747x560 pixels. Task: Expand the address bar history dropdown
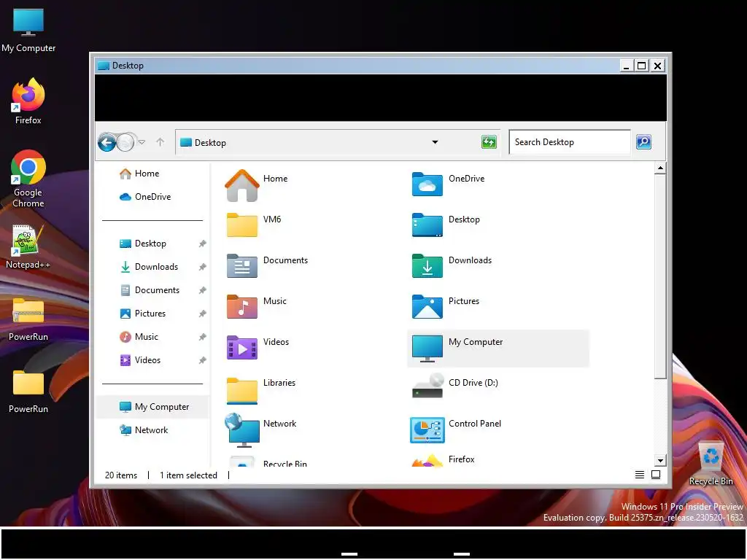tap(435, 142)
